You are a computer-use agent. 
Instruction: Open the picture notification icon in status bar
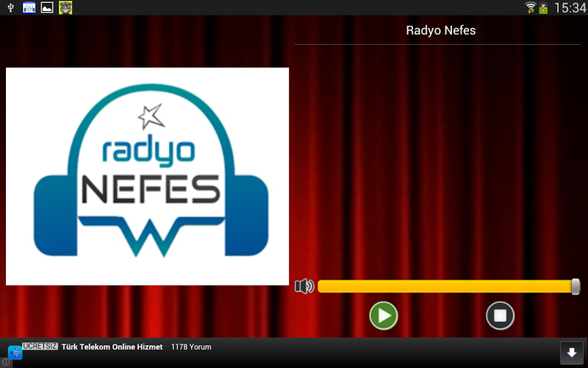click(x=47, y=7)
